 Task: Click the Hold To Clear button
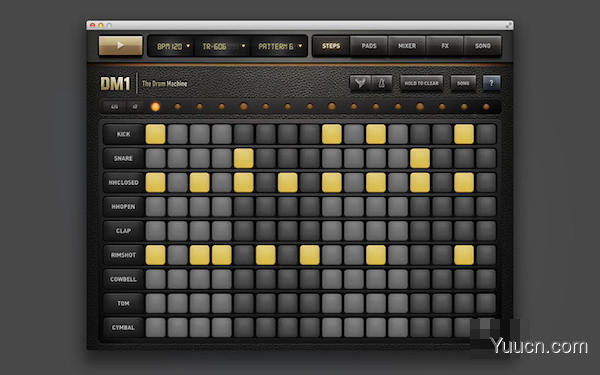pyautogui.click(x=421, y=83)
